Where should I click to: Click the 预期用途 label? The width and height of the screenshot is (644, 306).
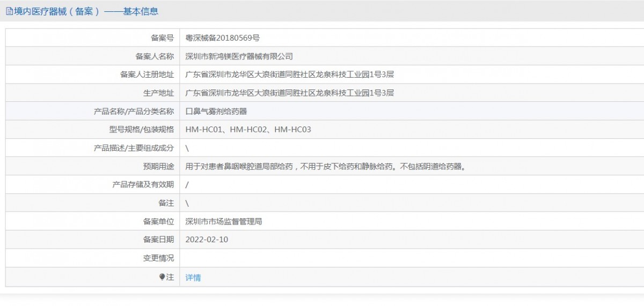pyautogui.click(x=158, y=167)
